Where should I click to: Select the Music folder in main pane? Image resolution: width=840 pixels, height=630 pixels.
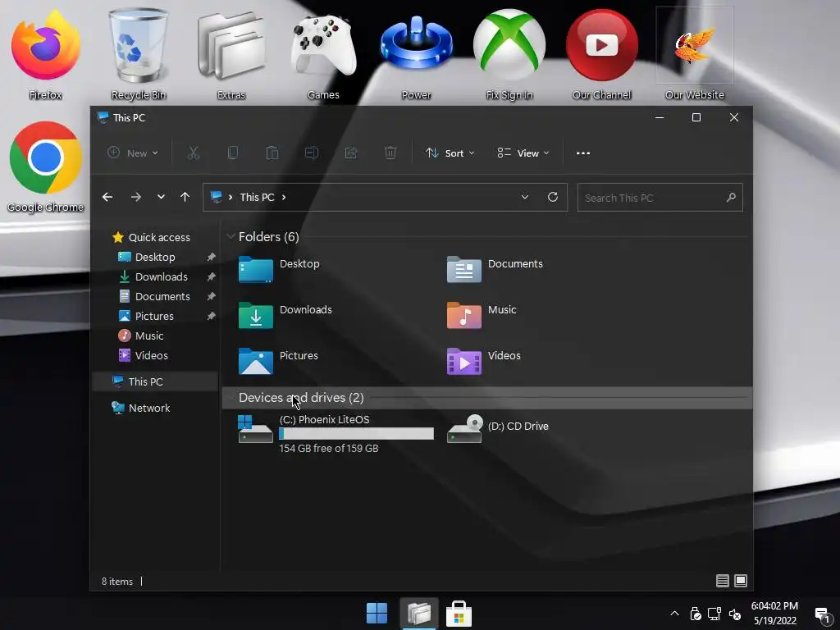click(x=482, y=316)
